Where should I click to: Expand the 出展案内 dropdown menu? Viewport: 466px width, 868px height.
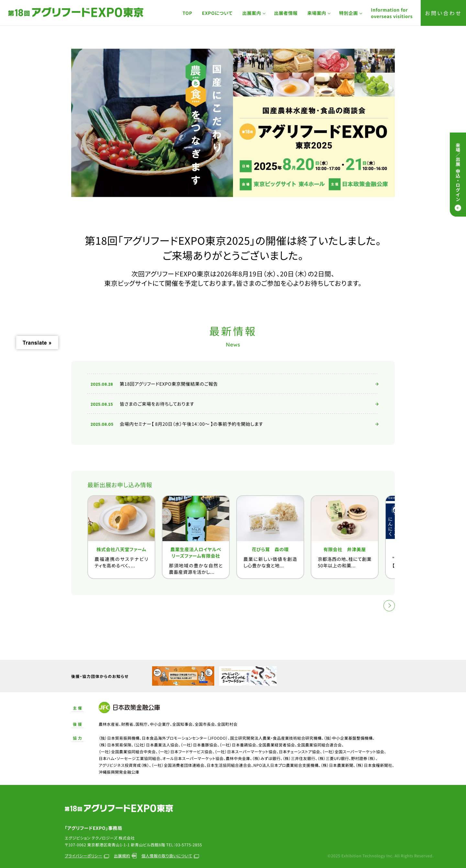coord(254,13)
